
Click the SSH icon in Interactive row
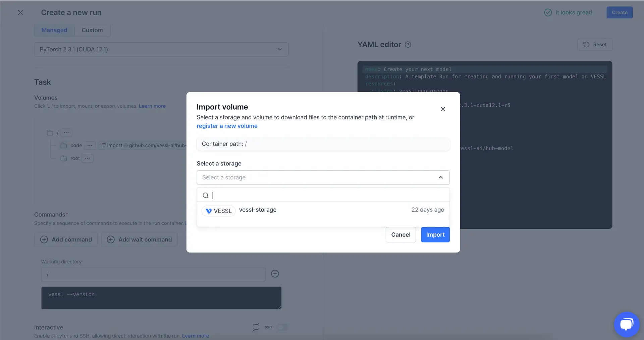pos(268,327)
